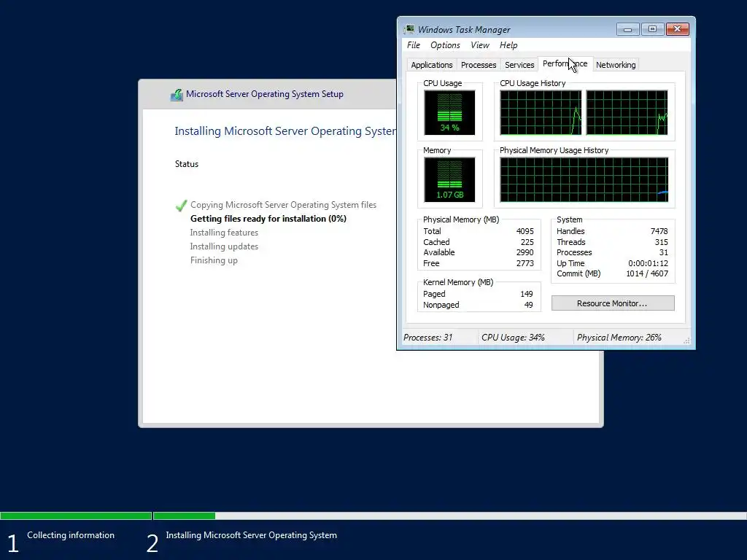Viewport: 747px width, 560px height.
Task: Click the Microsoft Server Operating System Setup title
Action: (264, 94)
